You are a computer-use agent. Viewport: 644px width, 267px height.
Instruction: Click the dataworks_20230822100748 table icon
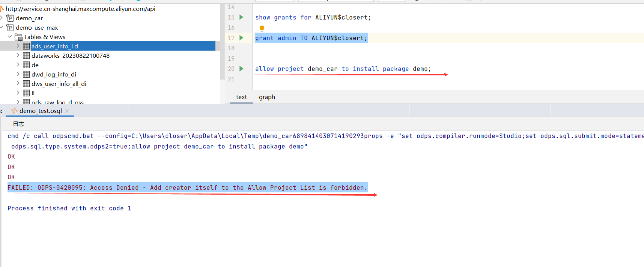26,55
